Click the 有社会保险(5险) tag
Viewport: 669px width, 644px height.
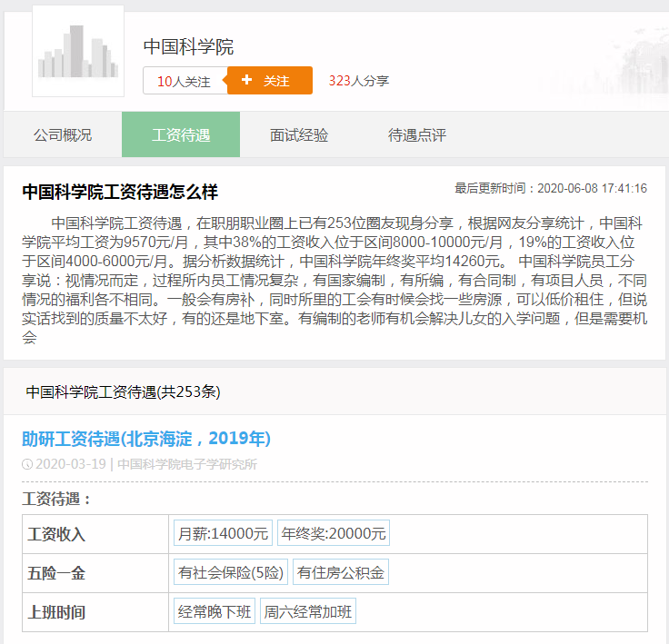pos(231,572)
